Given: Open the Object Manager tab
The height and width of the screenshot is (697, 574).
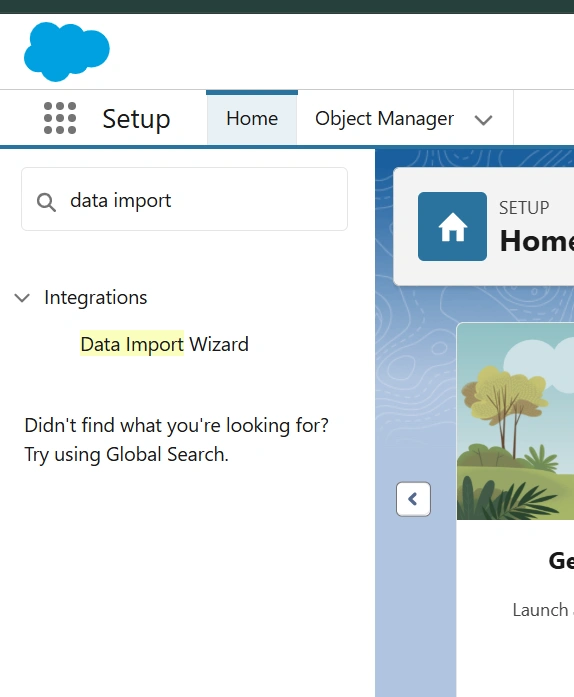Looking at the screenshot, I should point(384,119).
